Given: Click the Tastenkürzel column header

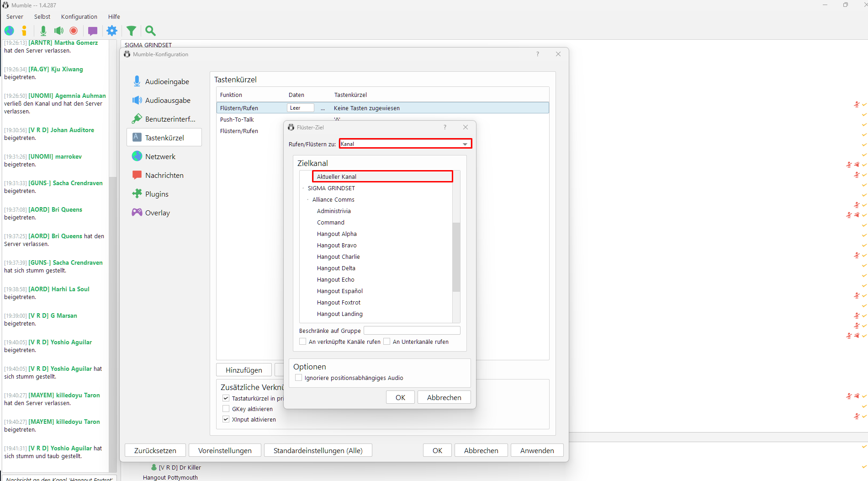Looking at the screenshot, I should [350, 95].
